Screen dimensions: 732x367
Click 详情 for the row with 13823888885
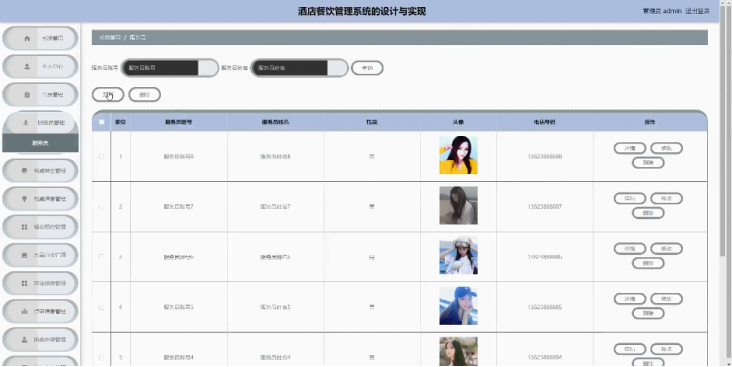(630, 299)
